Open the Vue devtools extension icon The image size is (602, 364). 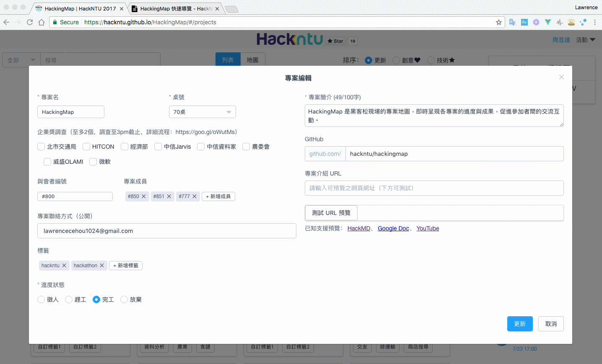coord(548,22)
